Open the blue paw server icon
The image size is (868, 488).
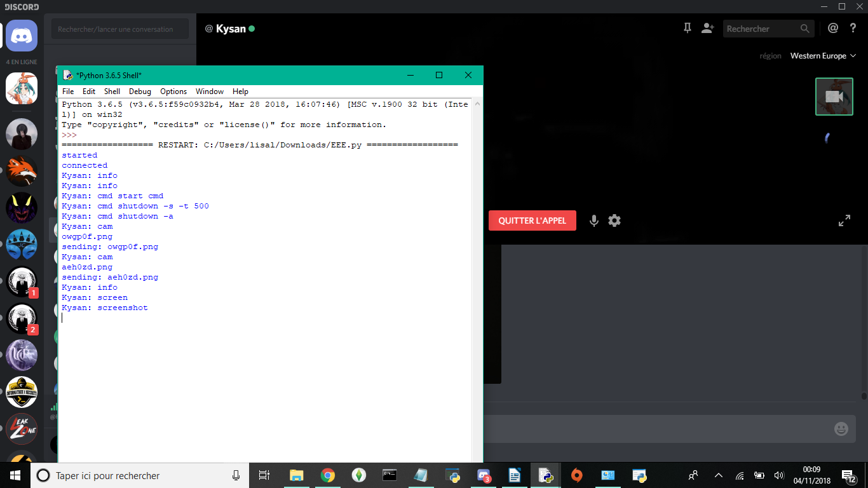(x=22, y=245)
